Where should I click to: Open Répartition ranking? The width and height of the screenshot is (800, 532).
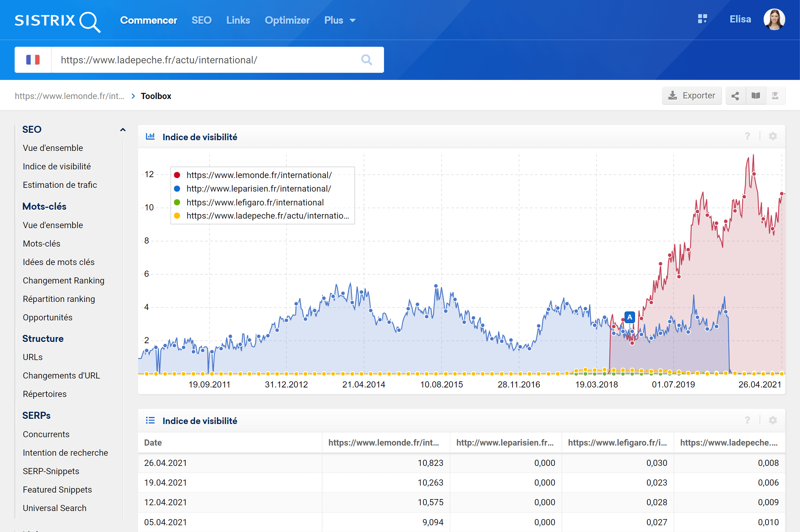pyautogui.click(x=59, y=299)
